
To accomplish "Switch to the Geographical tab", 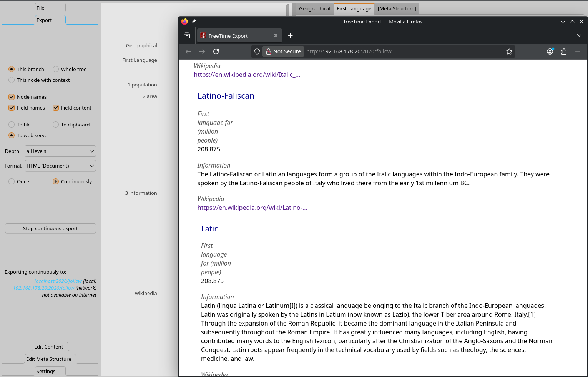I will click(314, 8).
